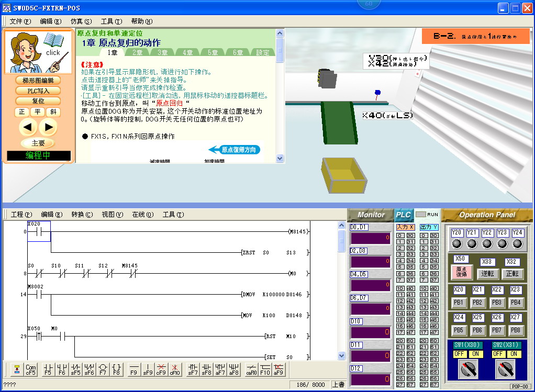535x392 pixels.
Task: Open the 在线(O) online menu
Action: coord(142,215)
